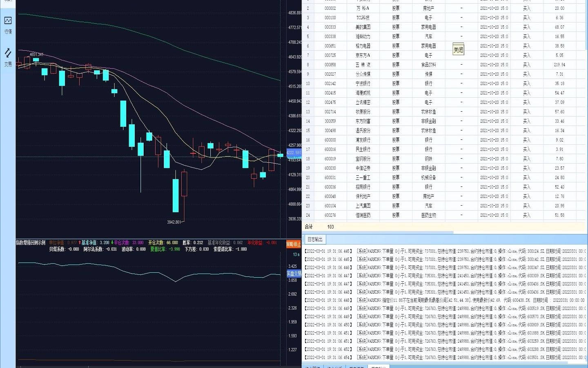The height and width of the screenshot is (368, 588).
Task: Click the 单位净值 0.977 metric
Action: tap(63, 242)
